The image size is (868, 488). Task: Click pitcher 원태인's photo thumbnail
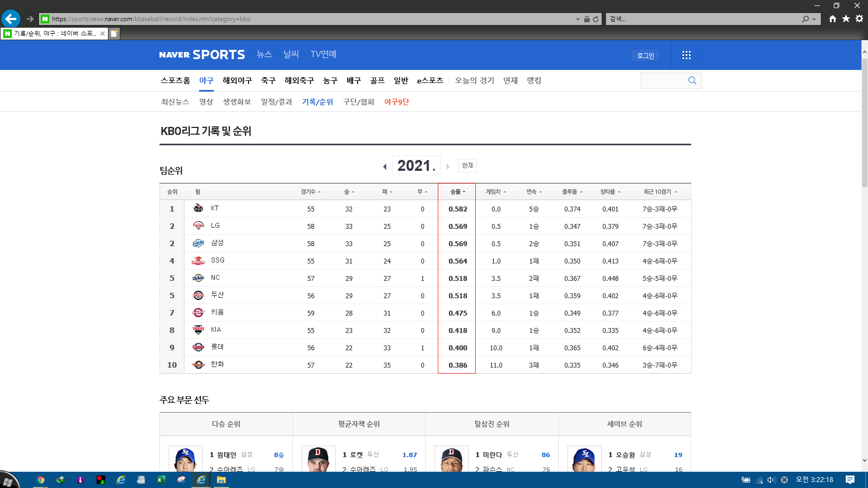click(186, 459)
